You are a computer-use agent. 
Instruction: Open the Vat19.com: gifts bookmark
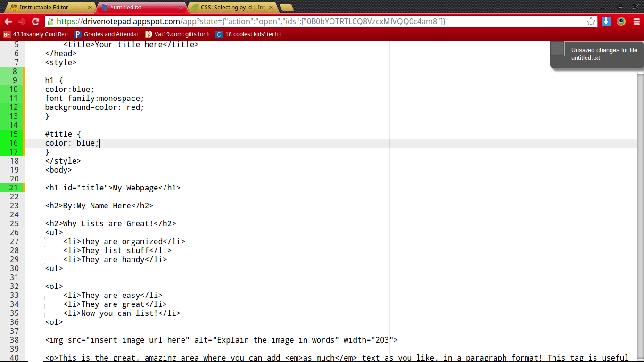coord(177,34)
